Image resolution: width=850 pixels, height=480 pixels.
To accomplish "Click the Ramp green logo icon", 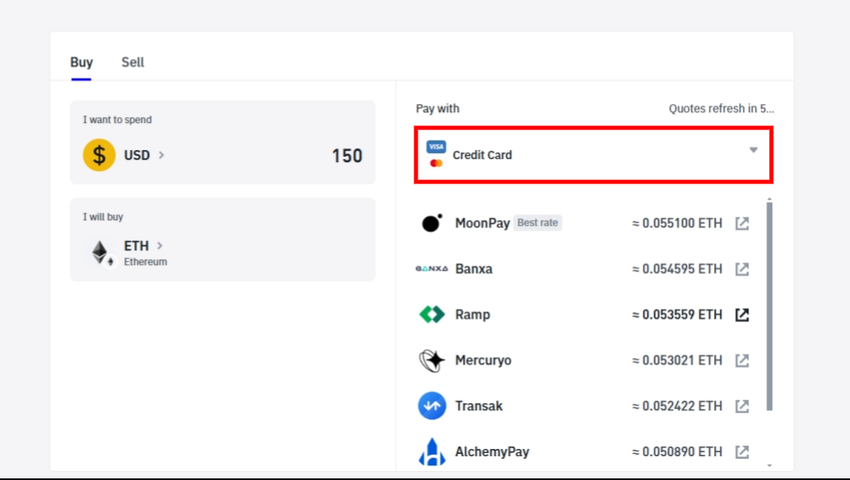I will pos(432,315).
